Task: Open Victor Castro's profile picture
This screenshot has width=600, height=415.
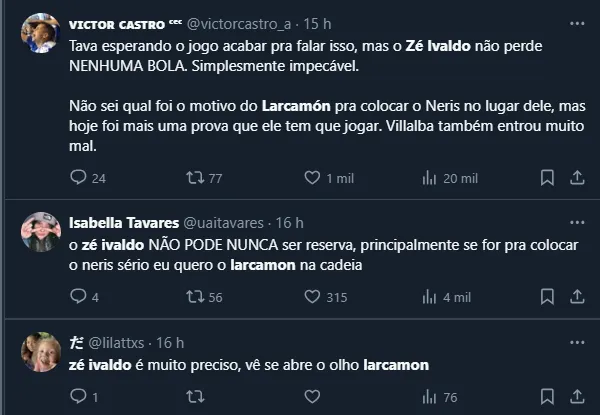Action: click(40, 33)
